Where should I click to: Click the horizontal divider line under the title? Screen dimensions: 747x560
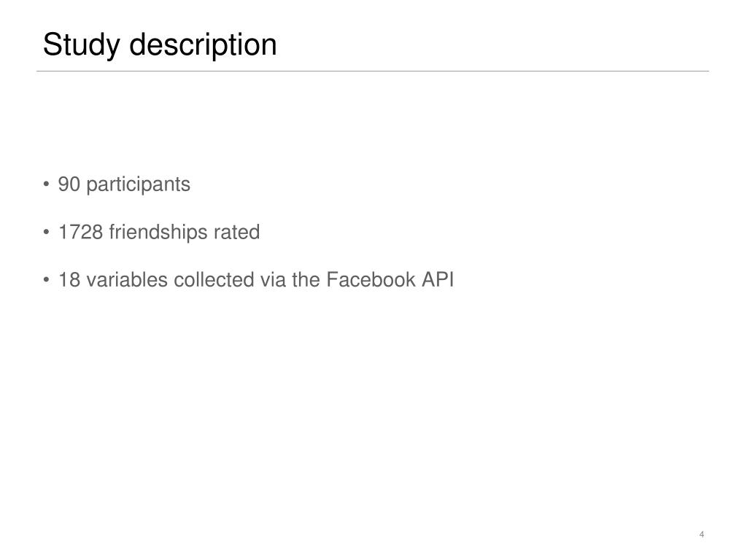click(373, 71)
